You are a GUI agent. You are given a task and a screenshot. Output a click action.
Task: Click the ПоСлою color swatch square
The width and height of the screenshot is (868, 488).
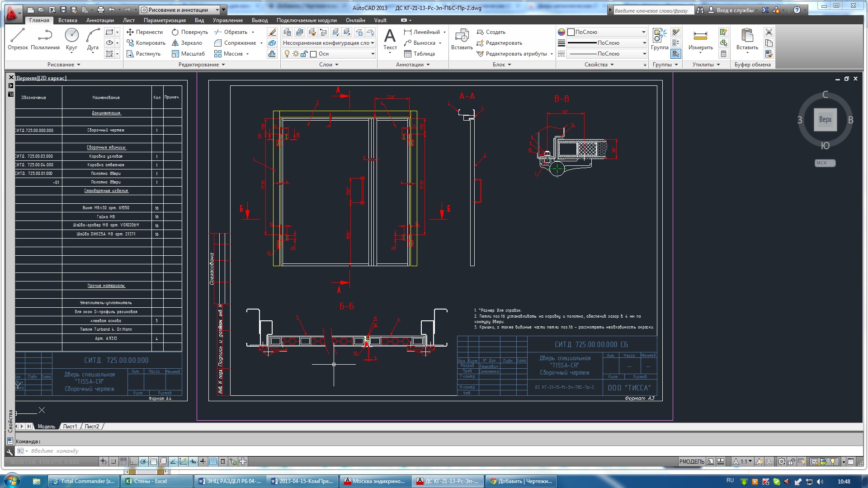571,32
